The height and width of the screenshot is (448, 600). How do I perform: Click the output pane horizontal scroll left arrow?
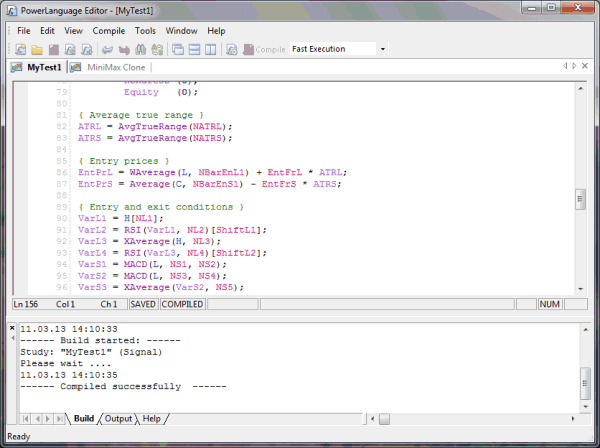[372, 419]
